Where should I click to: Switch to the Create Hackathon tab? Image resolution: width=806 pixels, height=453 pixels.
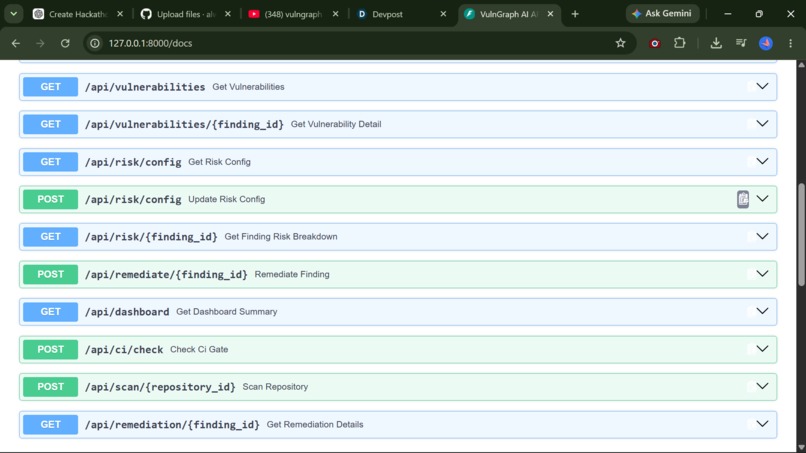click(x=78, y=14)
